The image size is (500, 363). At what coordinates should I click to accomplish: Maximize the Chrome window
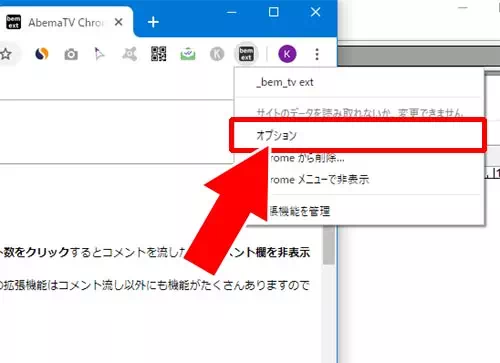[273, 13]
